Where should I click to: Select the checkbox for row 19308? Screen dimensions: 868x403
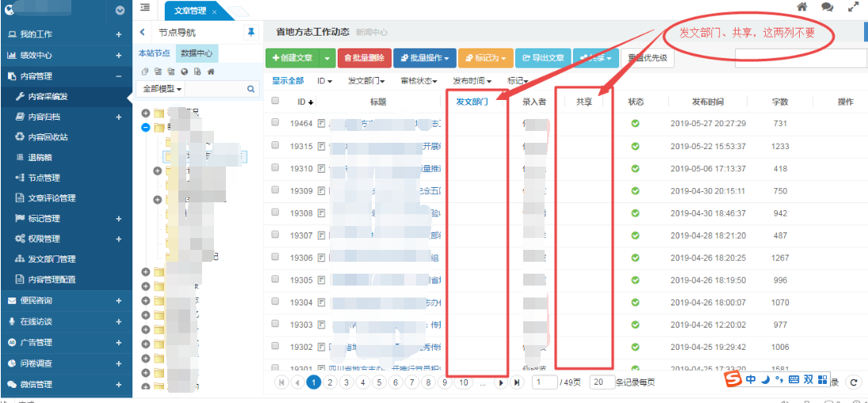pyautogui.click(x=275, y=213)
